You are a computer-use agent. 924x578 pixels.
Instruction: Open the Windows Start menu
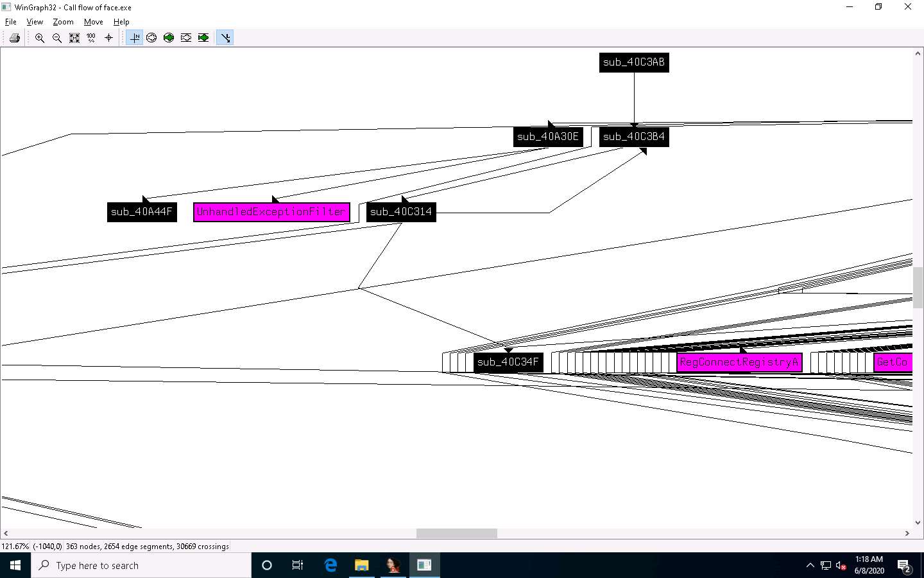[15, 565]
